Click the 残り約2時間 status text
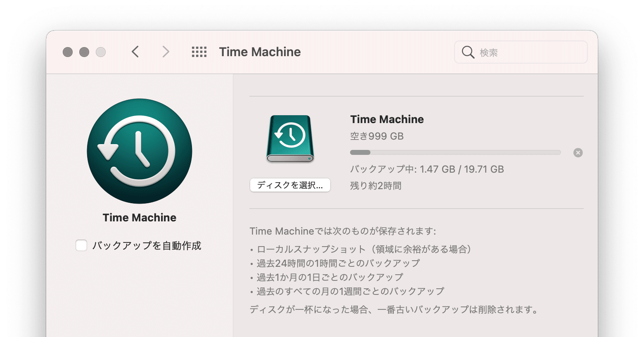 click(375, 185)
